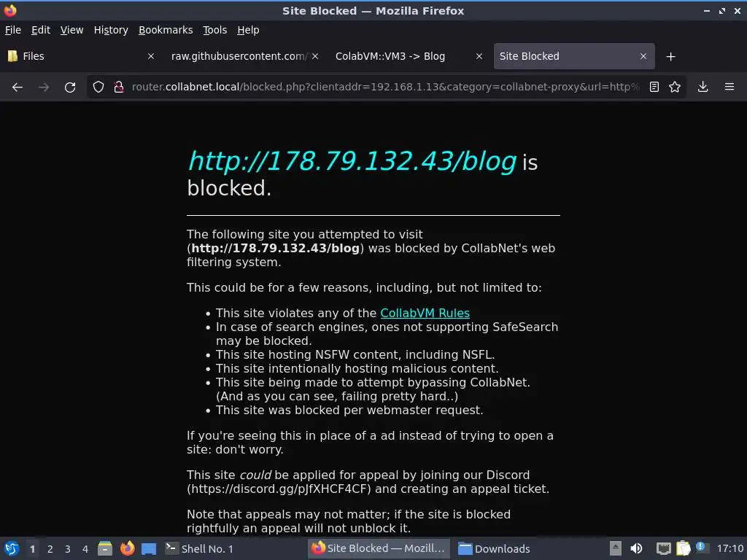
Task: Open the History menu
Action: [x=111, y=30]
